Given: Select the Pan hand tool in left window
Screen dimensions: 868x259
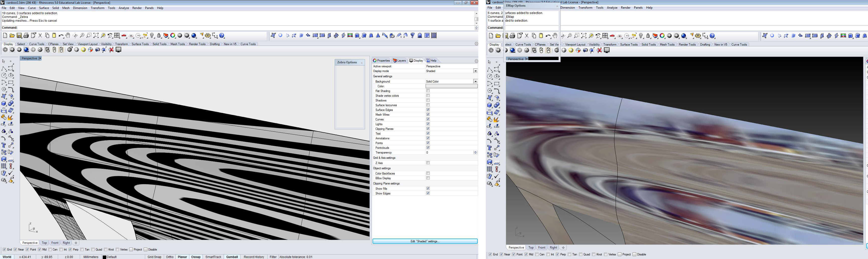Looking at the screenshot, I should [x=68, y=35].
